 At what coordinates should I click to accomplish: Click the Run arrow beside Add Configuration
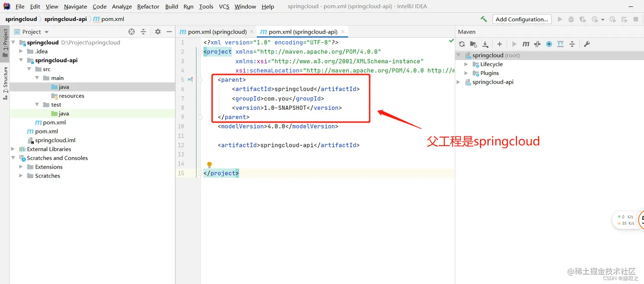point(560,19)
